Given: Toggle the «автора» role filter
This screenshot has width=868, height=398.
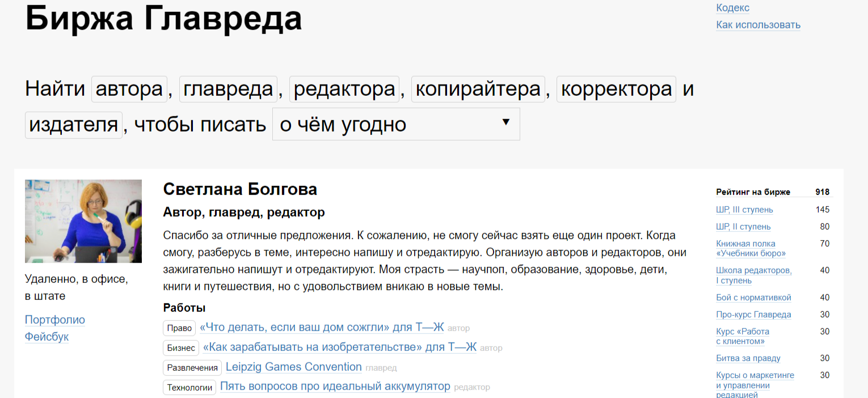Looking at the screenshot, I should 129,88.
